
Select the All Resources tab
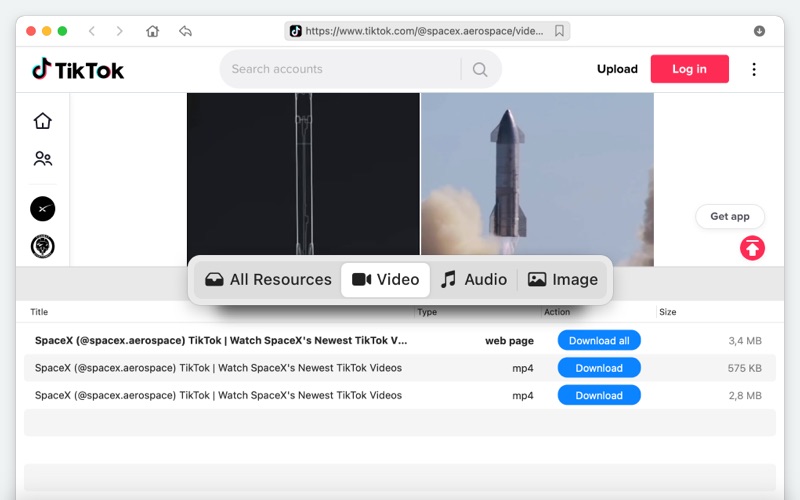point(268,280)
